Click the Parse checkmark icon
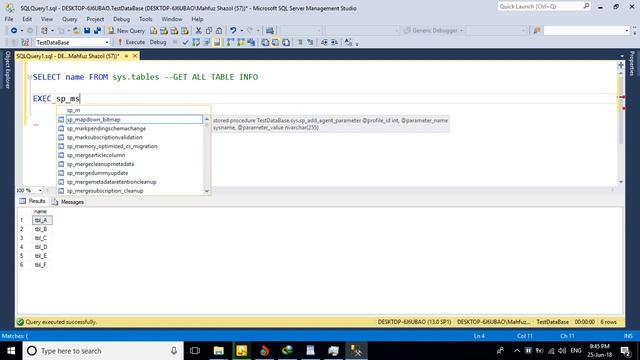 [x=185, y=42]
